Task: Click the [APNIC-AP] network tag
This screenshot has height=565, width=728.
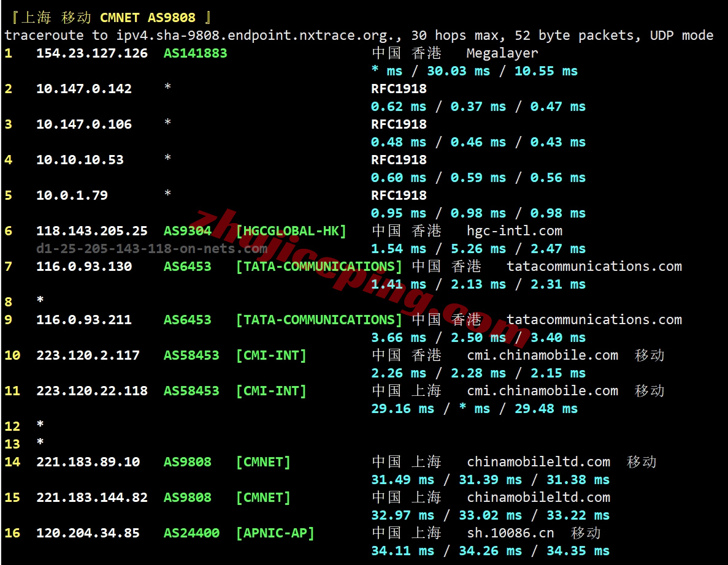Action: click(x=275, y=533)
